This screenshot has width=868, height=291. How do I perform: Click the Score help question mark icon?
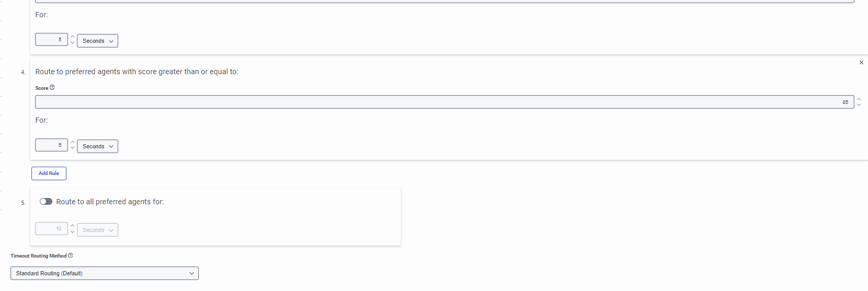(x=52, y=88)
